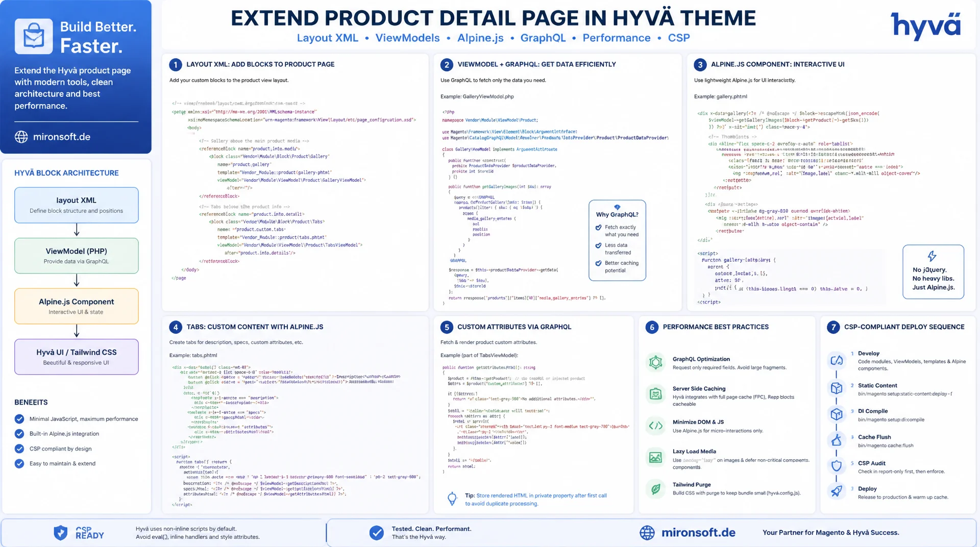Click the 'Example: gallery.phtml' label
This screenshot has height=547, width=980.
pyautogui.click(x=720, y=96)
